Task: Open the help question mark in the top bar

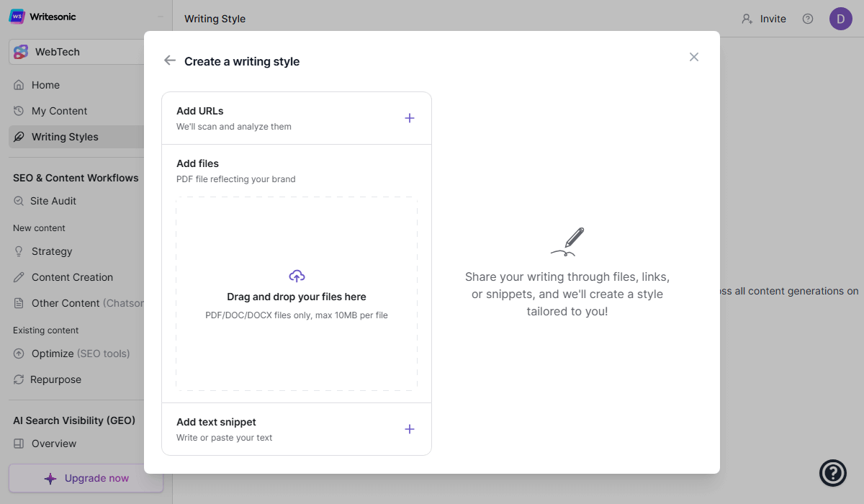Action: [808, 19]
